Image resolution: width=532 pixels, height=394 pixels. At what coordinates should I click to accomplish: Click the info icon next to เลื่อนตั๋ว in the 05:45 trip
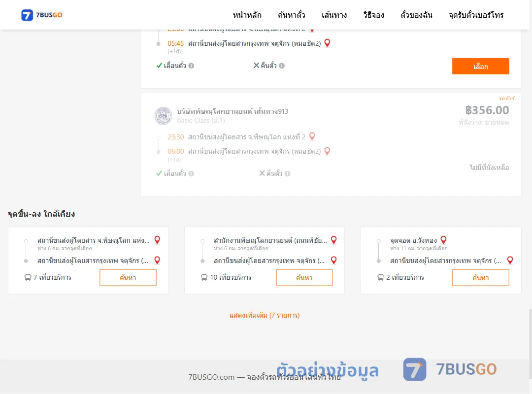191,66
